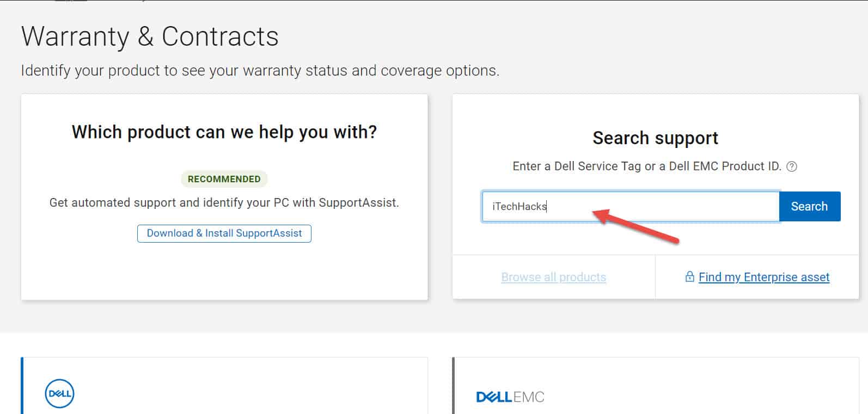Click 'Which product can we help you with?' heading
The width and height of the screenshot is (868, 414).
click(x=224, y=132)
